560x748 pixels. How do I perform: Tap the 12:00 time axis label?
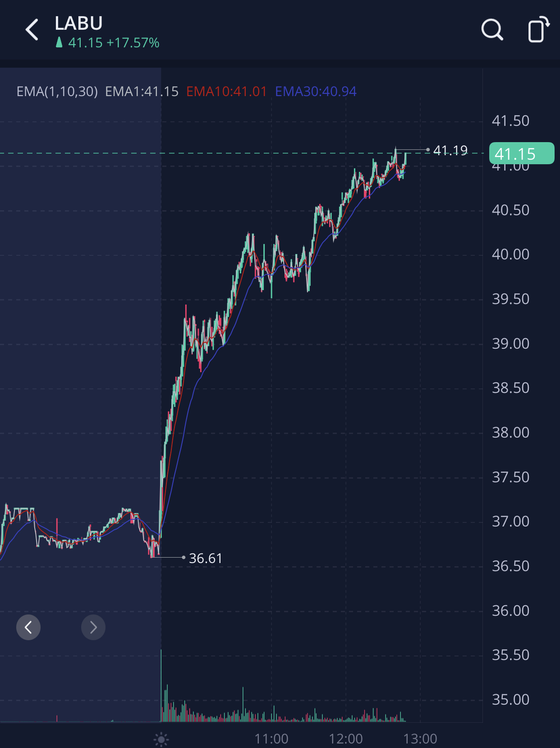pyautogui.click(x=346, y=739)
